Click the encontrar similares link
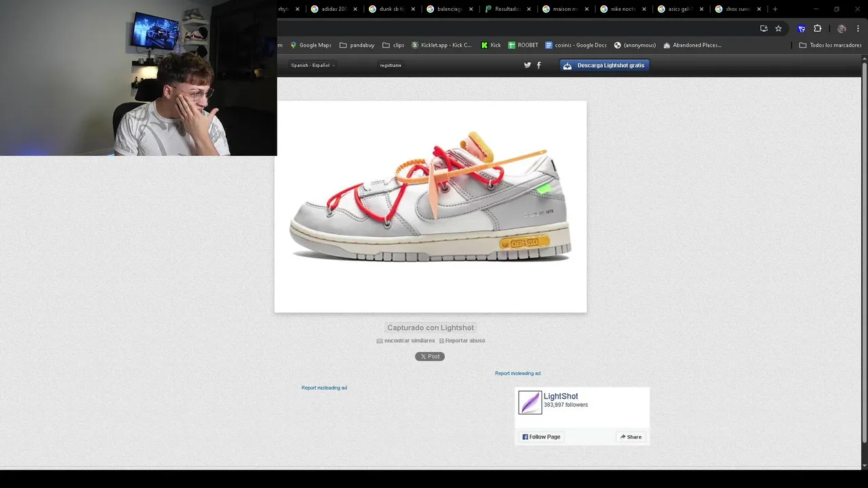This screenshot has width=868, height=488. click(406, 341)
